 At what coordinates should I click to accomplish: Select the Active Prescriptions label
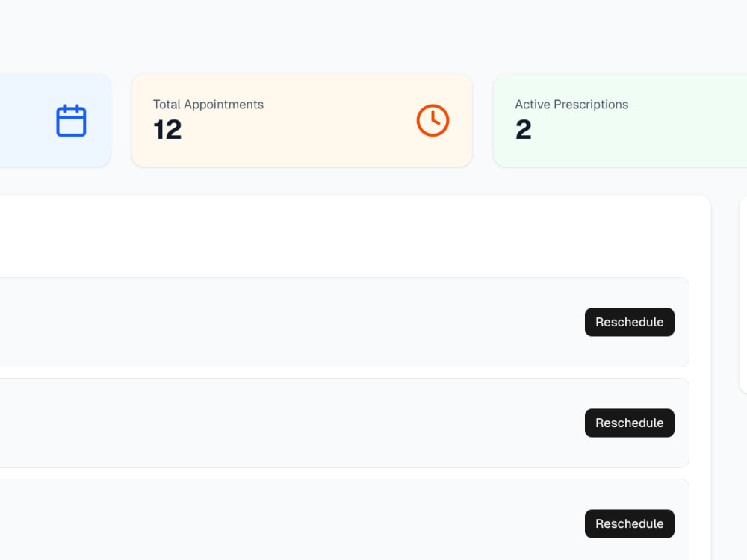[571, 105]
